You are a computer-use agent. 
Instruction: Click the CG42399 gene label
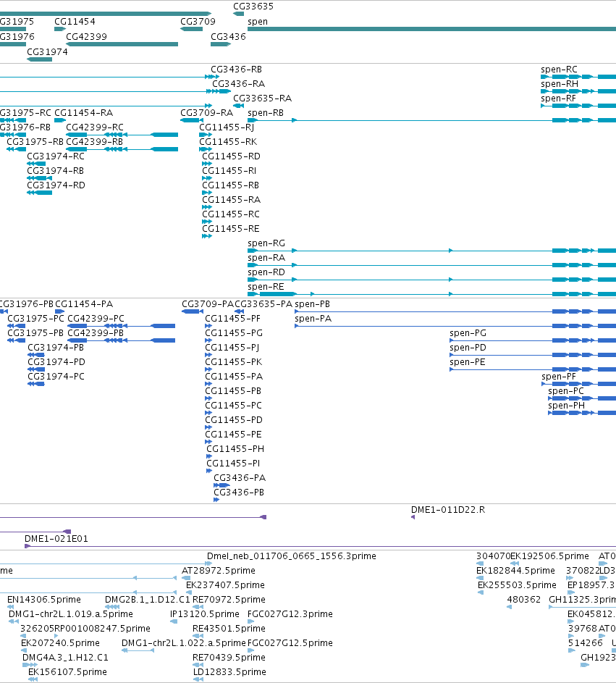(x=86, y=37)
